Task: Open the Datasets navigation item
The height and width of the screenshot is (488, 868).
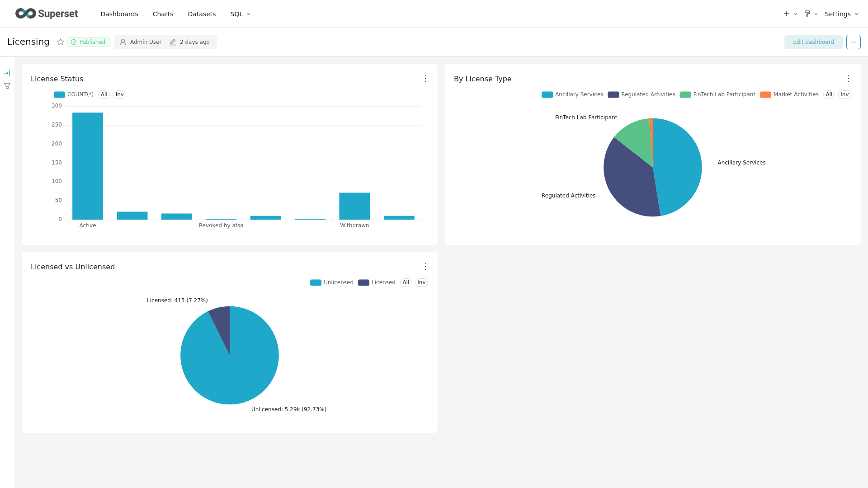Action: click(202, 14)
